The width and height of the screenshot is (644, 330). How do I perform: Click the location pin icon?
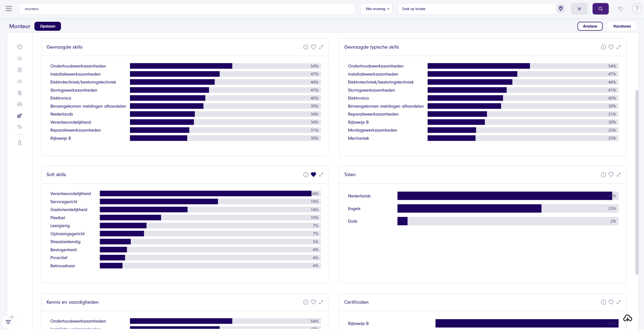(560, 9)
